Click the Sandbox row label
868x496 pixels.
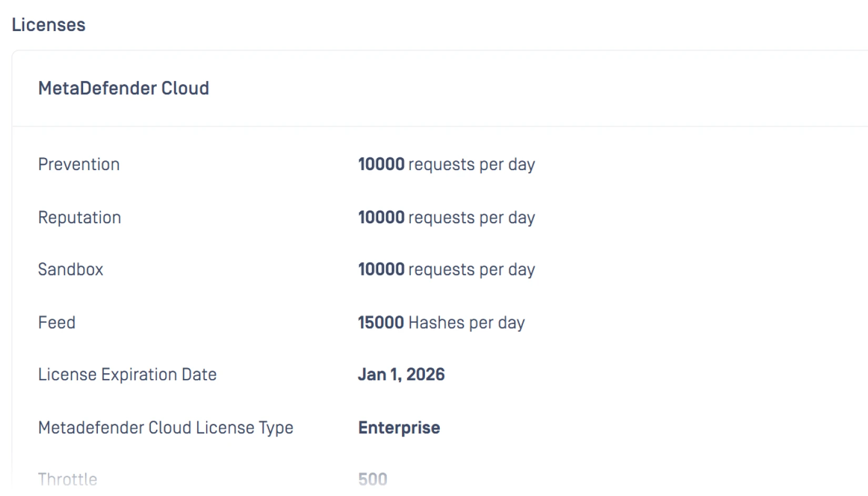pyautogui.click(x=70, y=270)
